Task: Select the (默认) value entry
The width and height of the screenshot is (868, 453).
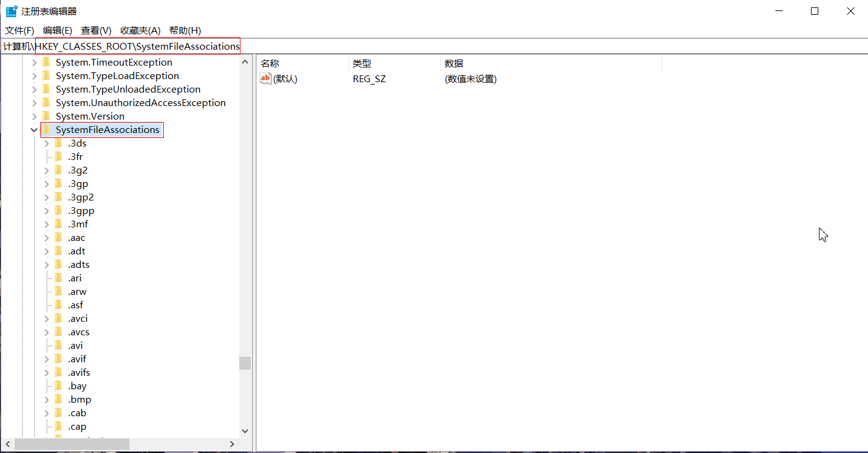Action: click(283, 78)
